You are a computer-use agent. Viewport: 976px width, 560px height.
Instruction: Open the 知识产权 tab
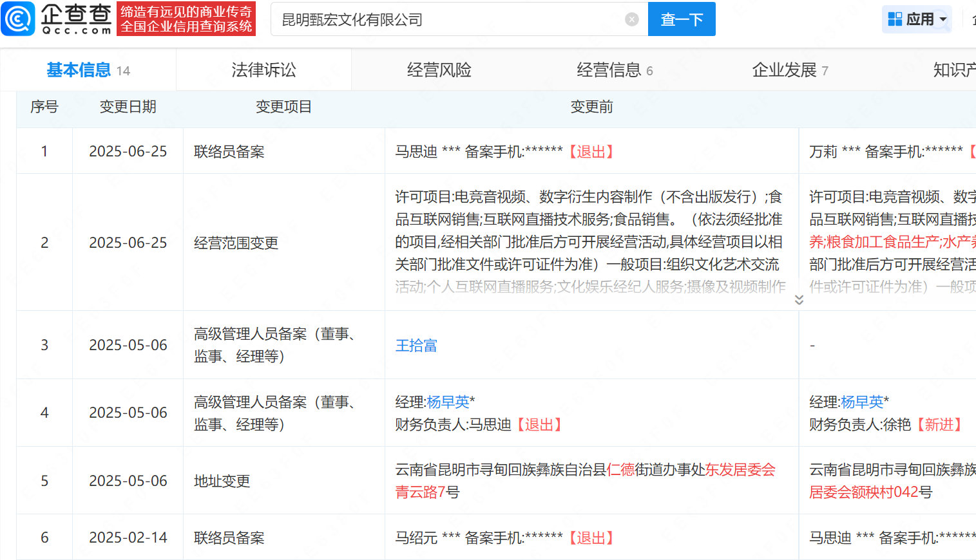955,70
